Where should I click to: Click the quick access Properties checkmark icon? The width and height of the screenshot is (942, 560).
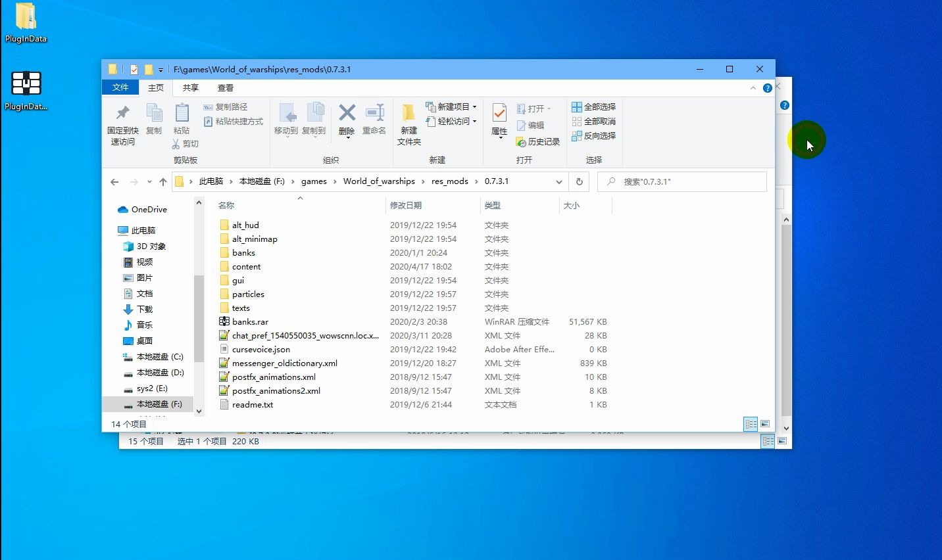(134, 70)
